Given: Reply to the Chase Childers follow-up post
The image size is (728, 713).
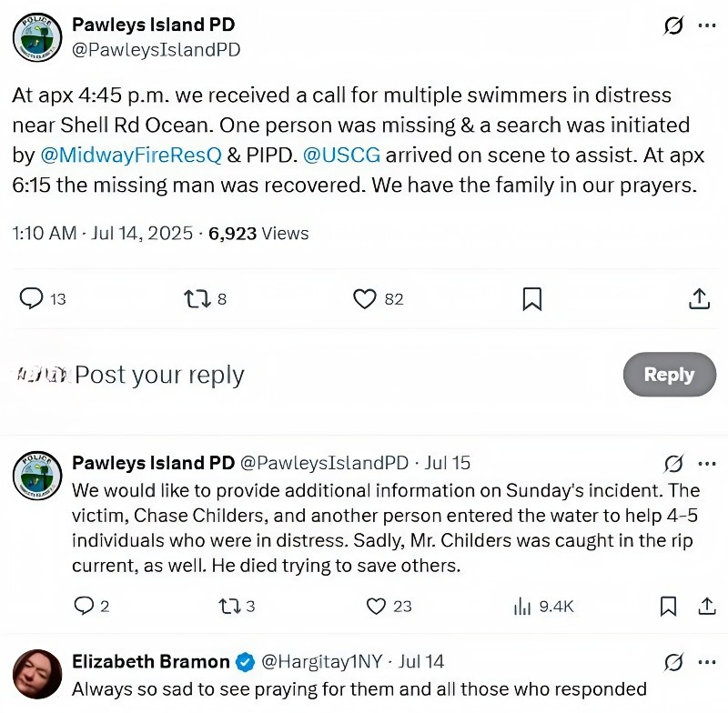Looking at the screenshot, I should pyautogui.click(x=83, y=606).
